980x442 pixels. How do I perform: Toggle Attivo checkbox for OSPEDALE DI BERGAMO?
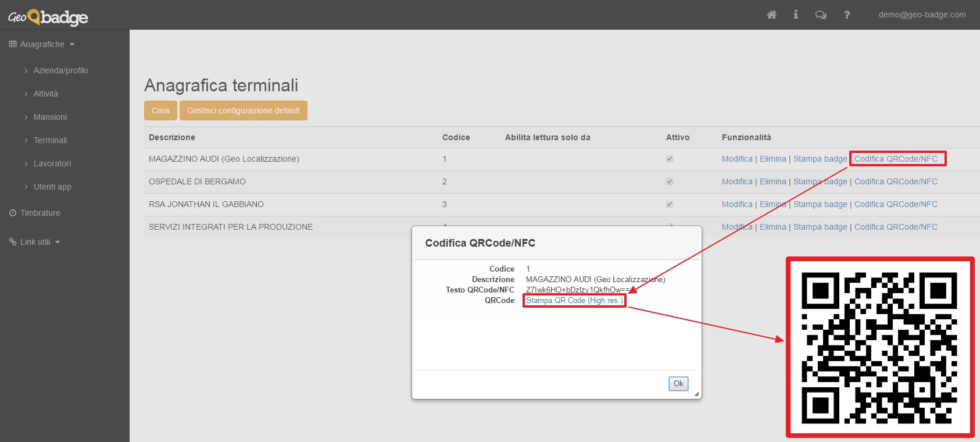click(x=670, y=181)
